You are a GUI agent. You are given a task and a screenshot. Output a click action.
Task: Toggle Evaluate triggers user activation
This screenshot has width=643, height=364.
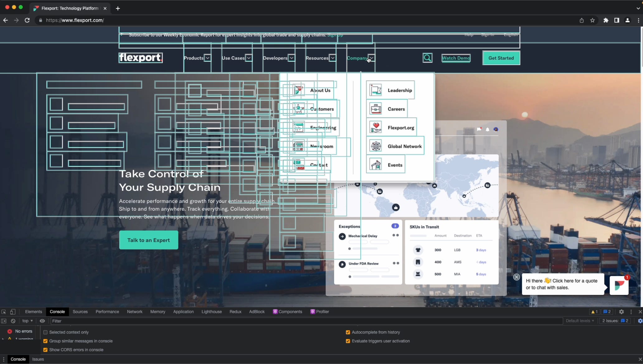pyautogui.click(x=348, y=341)
